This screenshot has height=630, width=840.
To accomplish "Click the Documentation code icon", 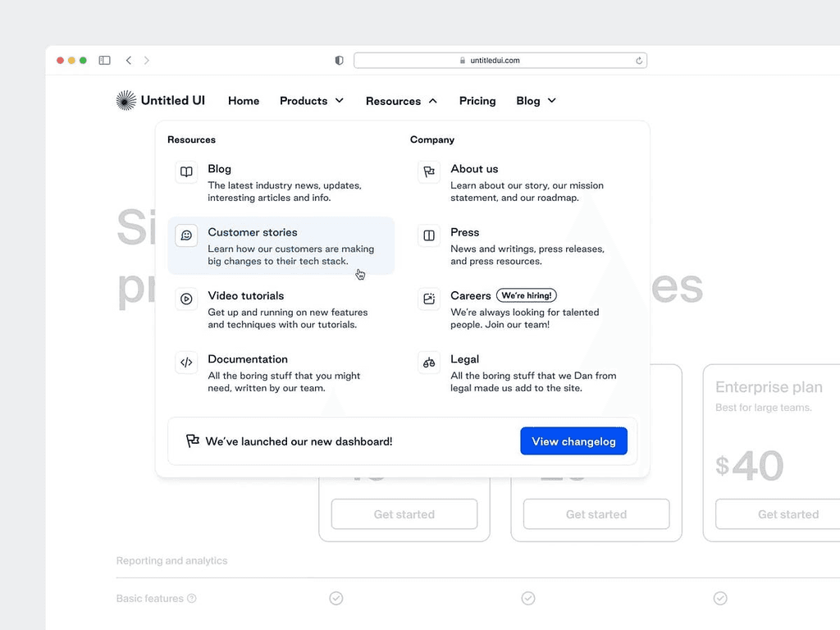I will click(x=185, y=363).
